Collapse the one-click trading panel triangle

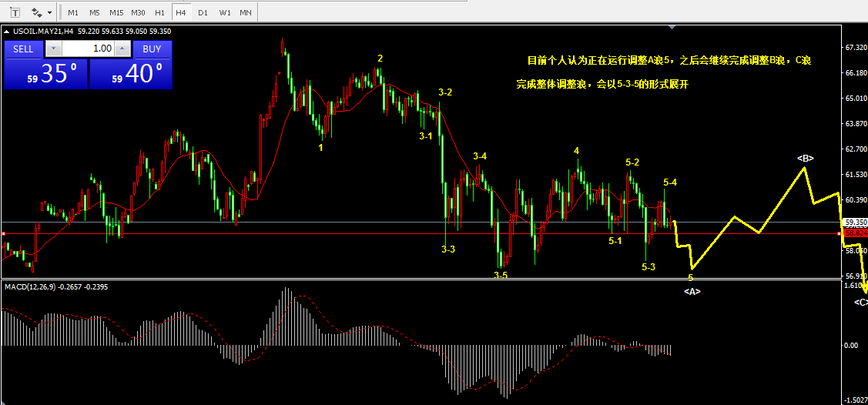(x=5, y=32)
